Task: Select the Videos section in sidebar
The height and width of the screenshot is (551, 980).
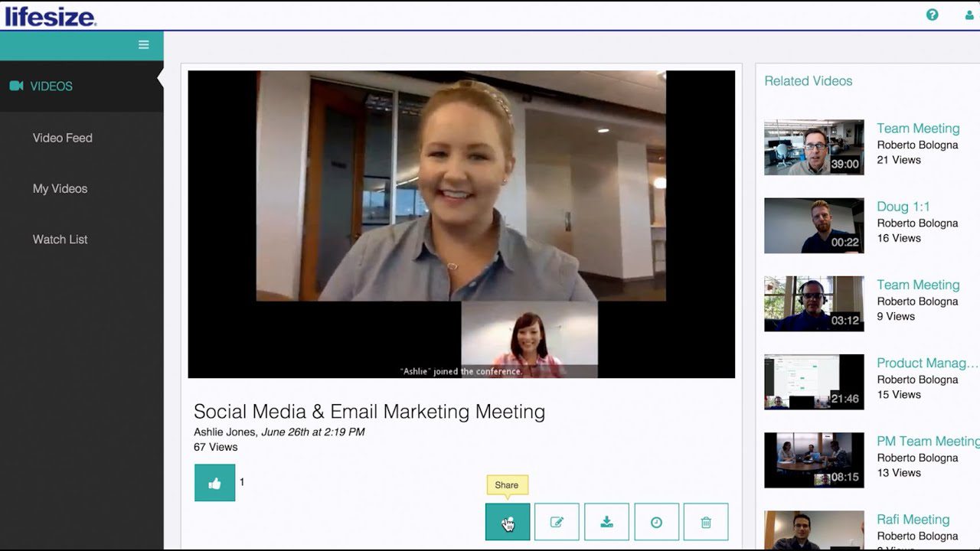Action: [x=51, y=86]
